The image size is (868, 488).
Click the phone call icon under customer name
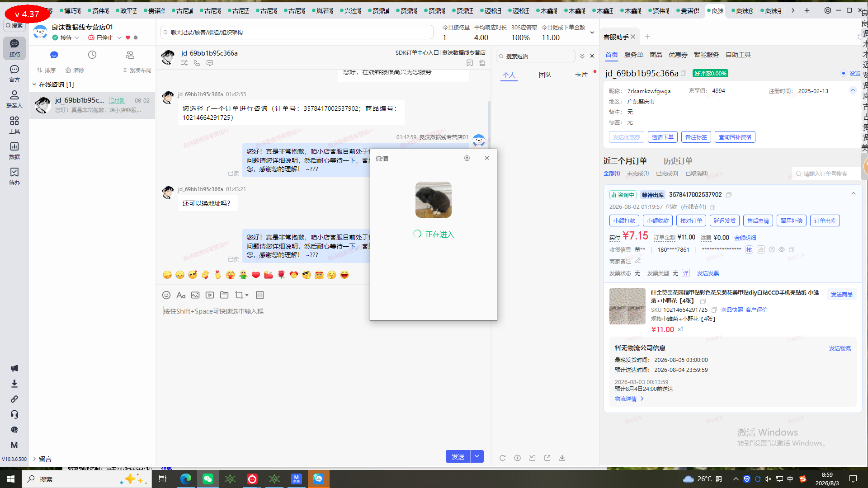pyautogui.click(x=197, y=63)
